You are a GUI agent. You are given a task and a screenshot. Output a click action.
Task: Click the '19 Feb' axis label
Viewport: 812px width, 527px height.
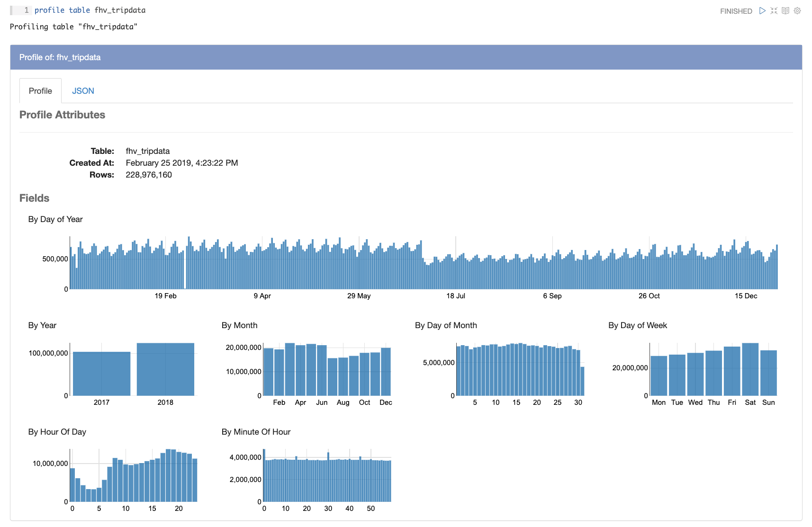165,296
